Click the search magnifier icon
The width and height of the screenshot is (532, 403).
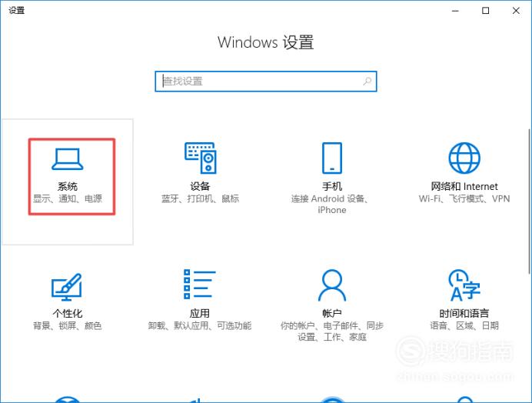click(367, 82)
